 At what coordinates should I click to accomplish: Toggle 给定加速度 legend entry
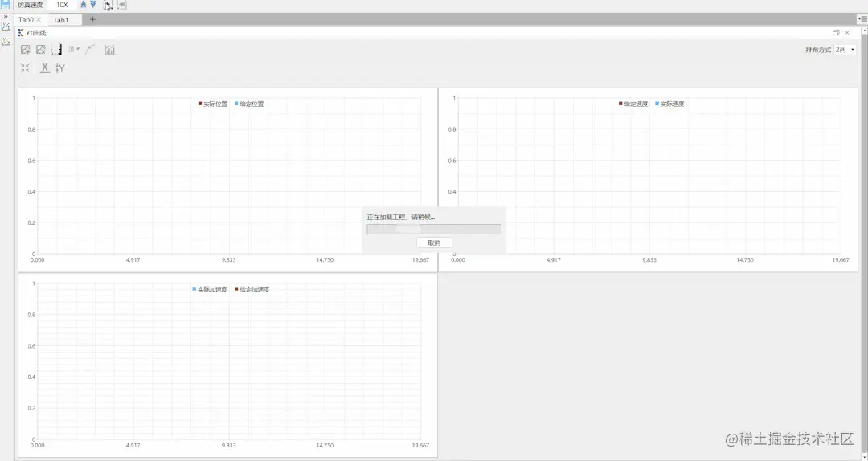coord(252,289)
